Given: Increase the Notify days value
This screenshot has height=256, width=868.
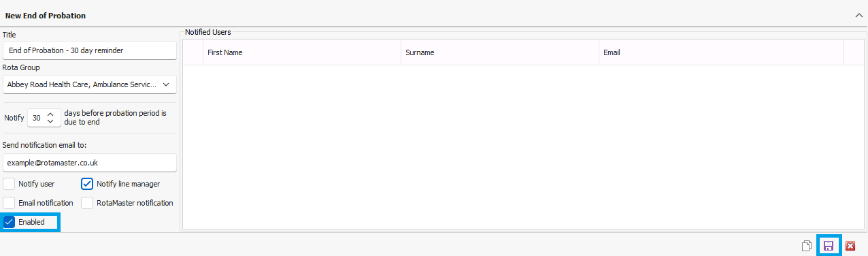Looking at the screenshot, I should coord(50,114).
